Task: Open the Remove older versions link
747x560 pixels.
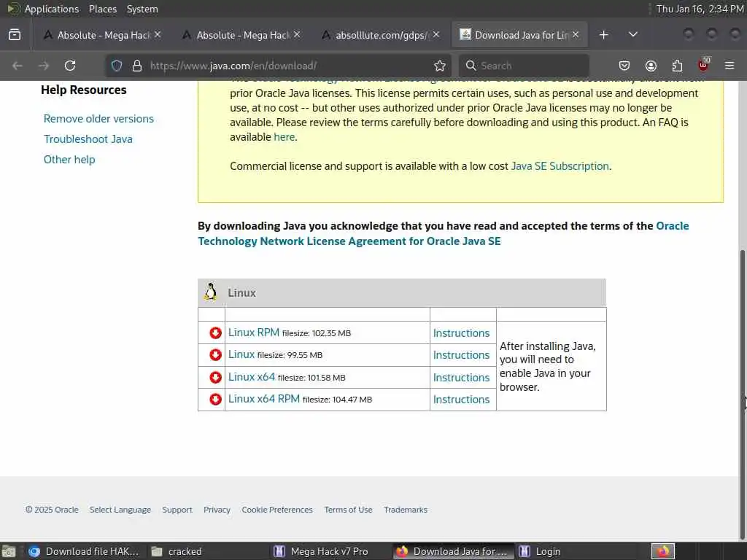Action: (x=98, y=119)
